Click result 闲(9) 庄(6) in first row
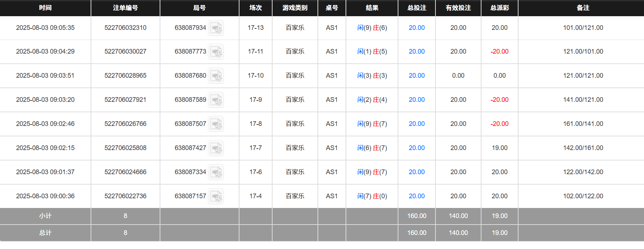 tap(372, 28)
